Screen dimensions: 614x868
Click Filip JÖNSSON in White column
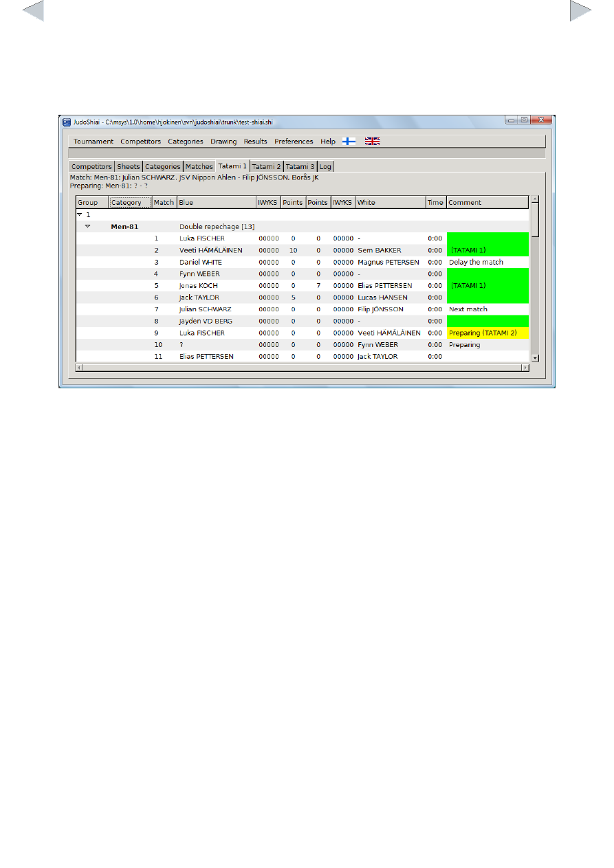click(380, 309)
